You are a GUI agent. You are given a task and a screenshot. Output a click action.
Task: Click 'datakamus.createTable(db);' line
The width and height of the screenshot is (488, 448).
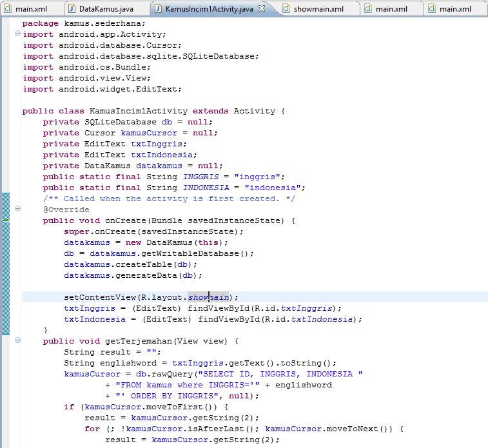pyautogui.click(x=130, y=264)
